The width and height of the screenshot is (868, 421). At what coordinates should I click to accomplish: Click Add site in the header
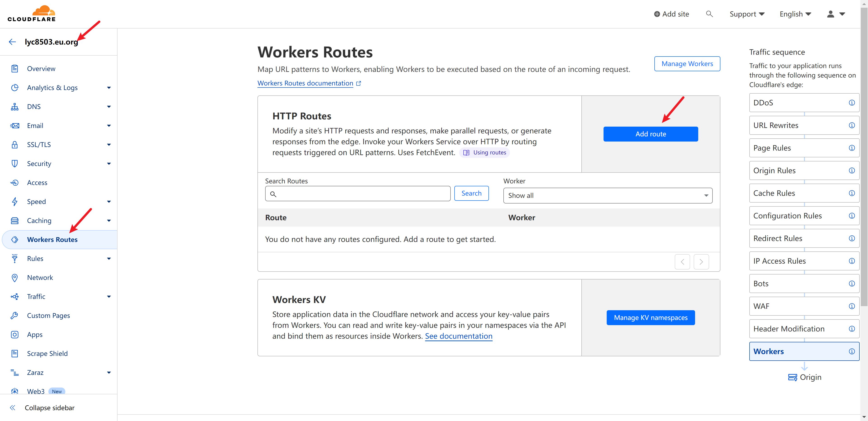pyautogui.click(x=671, y=14)
